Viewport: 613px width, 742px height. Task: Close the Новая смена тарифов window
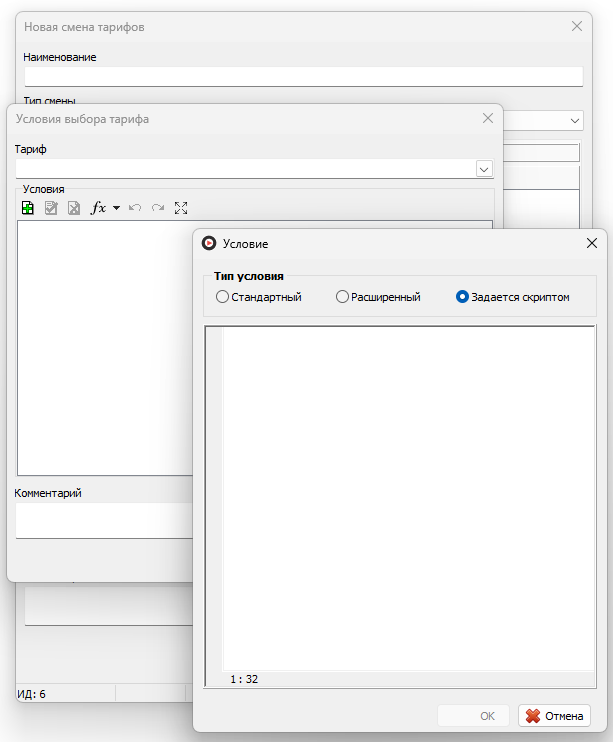(577, 26)
